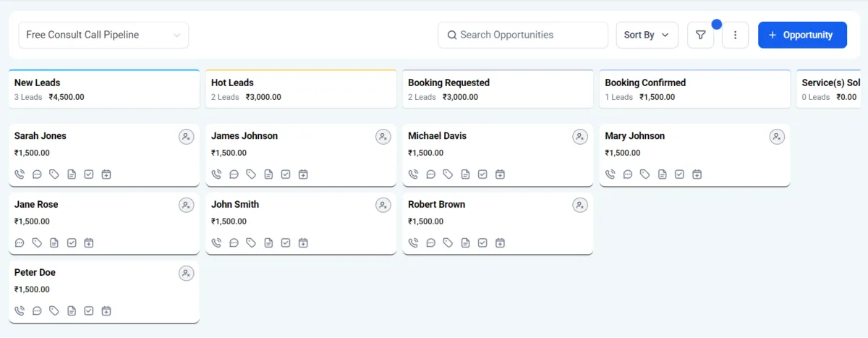Click the add Opportunity button

click(x=802, y=35)
